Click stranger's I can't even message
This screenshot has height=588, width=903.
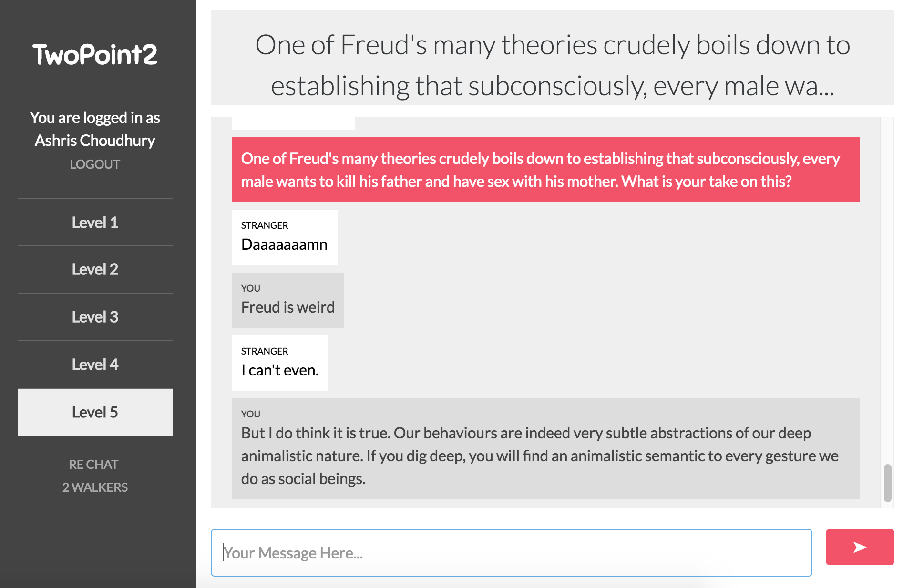(280, 363)
